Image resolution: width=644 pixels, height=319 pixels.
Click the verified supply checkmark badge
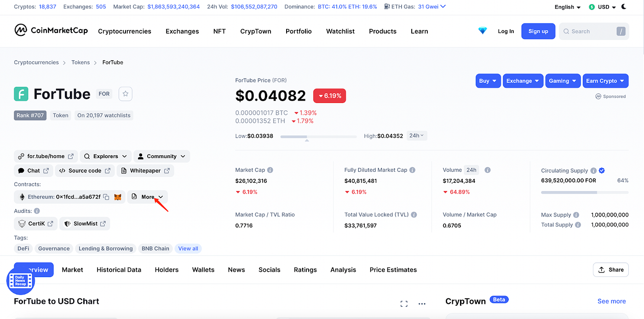(x=602, y=171)
